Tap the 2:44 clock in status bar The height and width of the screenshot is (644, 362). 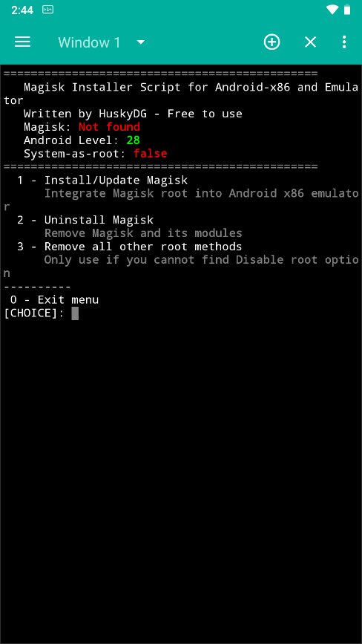click(x=22, y=10)
